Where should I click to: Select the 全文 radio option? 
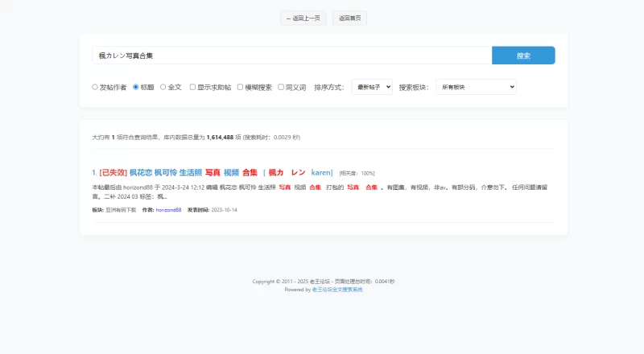[x=163, y=87]
